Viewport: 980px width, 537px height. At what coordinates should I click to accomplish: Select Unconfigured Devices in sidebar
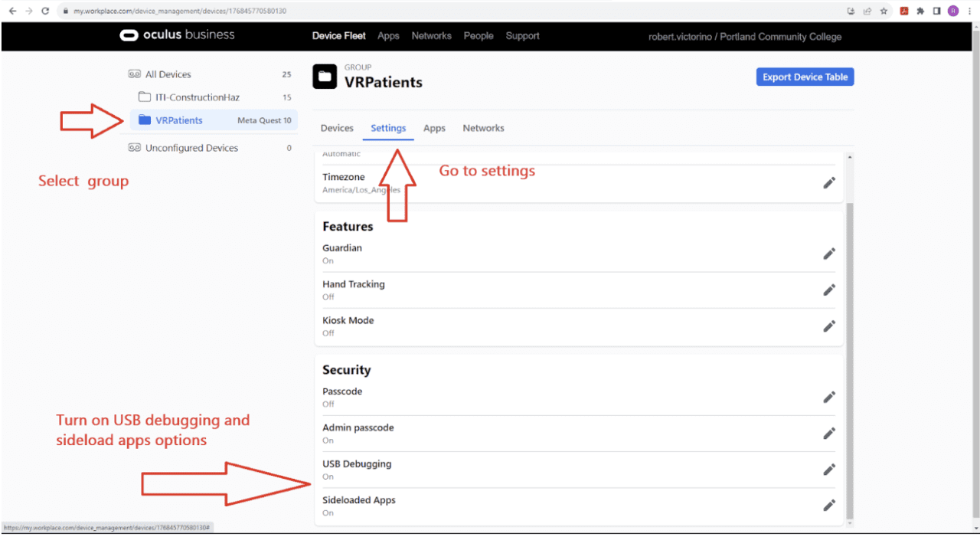tap(191, 148)
